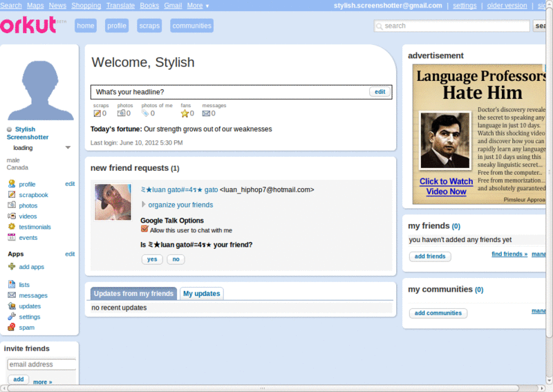Click the events calendar icon
This screenshot has width=553, height=392.
tap(12, 237)
